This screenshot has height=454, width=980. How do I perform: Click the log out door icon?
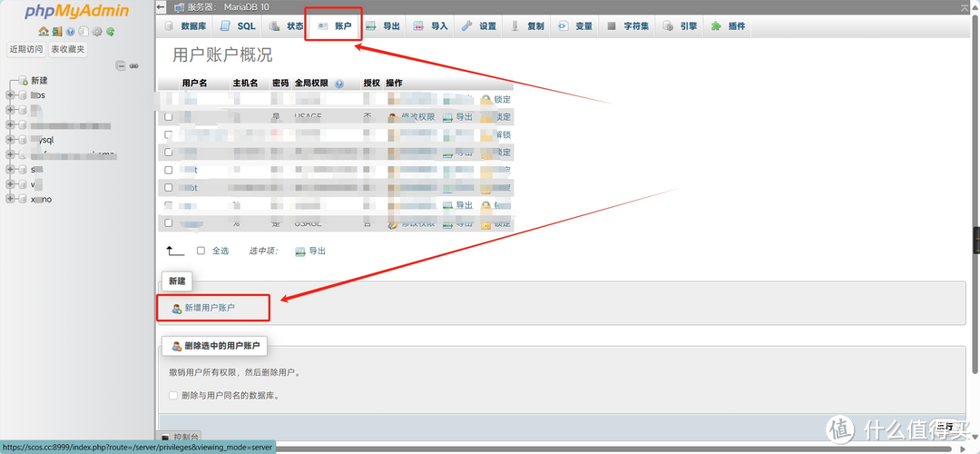57,31
